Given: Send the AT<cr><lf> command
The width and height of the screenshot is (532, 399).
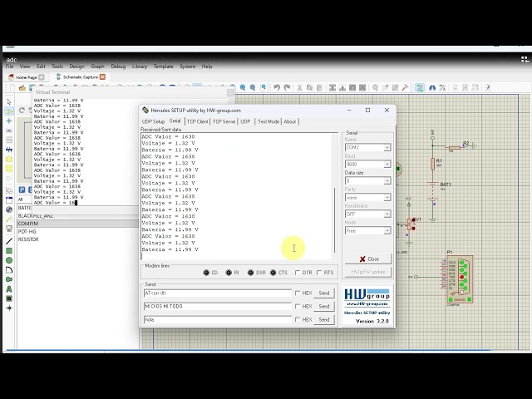Looking at the screenshot, I should pyautogui.click(x=324, y=293).
